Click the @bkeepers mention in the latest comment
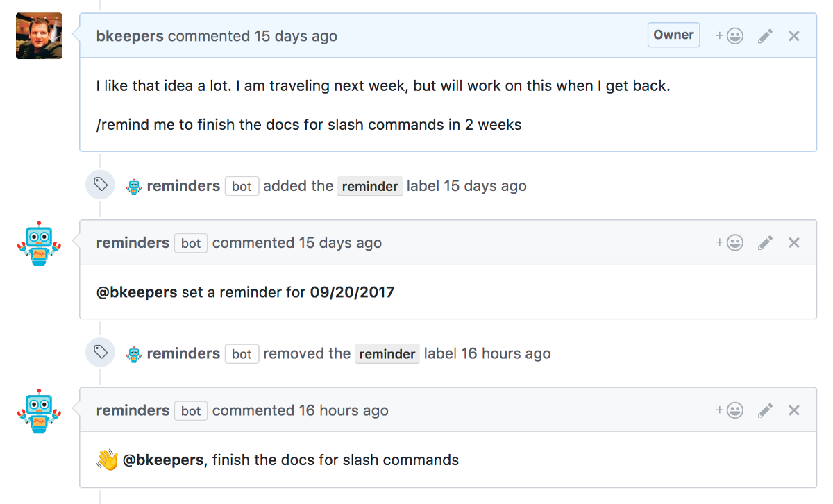Screen dimensions: 833x504 [164, 460]
